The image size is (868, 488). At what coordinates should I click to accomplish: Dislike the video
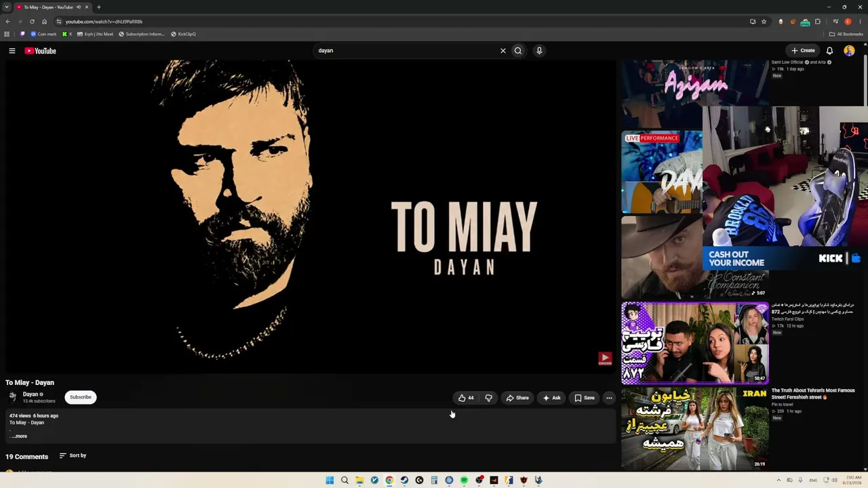click(x=488, y=398)
